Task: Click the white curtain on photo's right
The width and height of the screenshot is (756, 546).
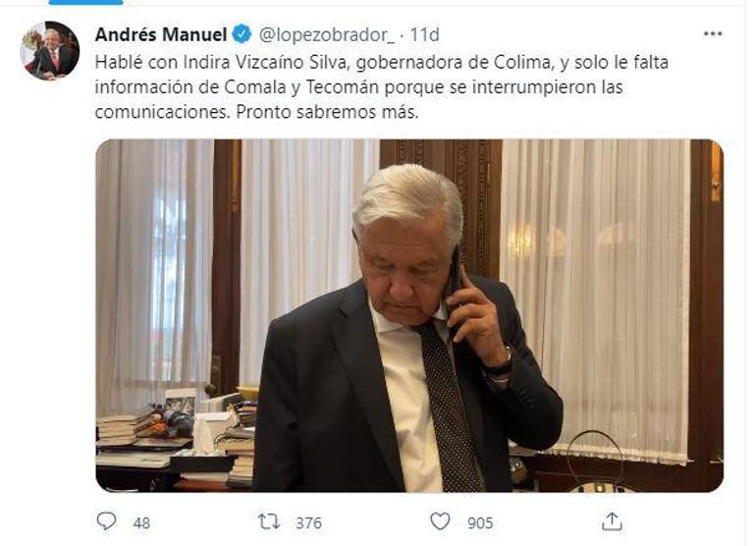Action: coord(596,300)
